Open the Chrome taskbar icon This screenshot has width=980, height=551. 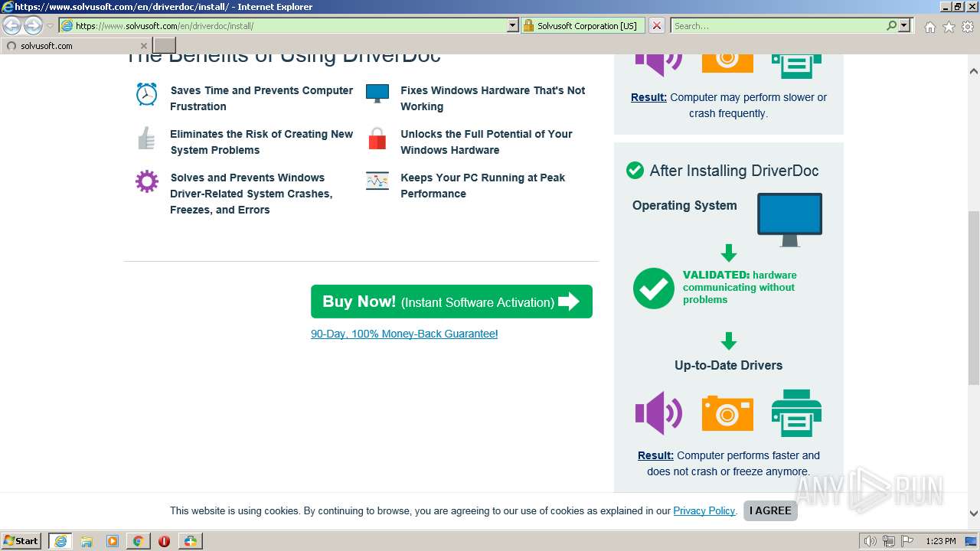138,541
